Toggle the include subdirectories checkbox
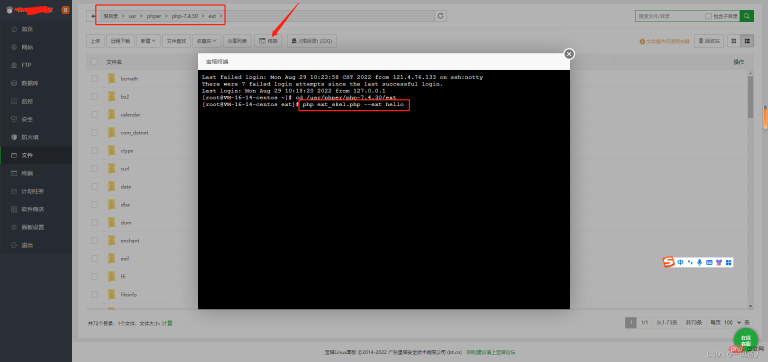This screenshot has height=362, width=768. (708, 16)
